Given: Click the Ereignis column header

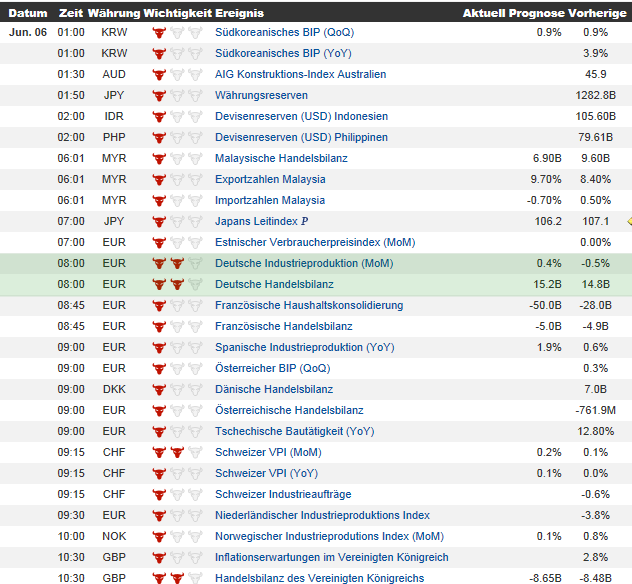Looking at the screenshot, I should click(239, 13).
